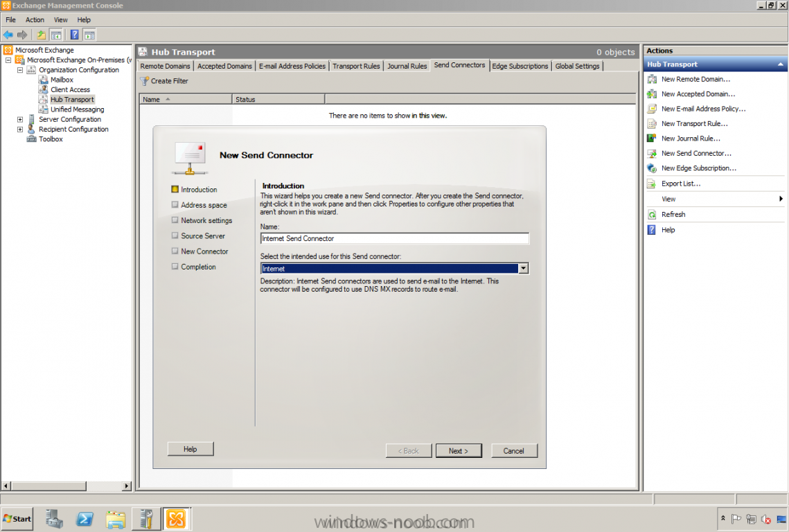Click the Up one level folder icon
Image resolution: width=789 pixels, height=532 pixels.
click(41, 35)
